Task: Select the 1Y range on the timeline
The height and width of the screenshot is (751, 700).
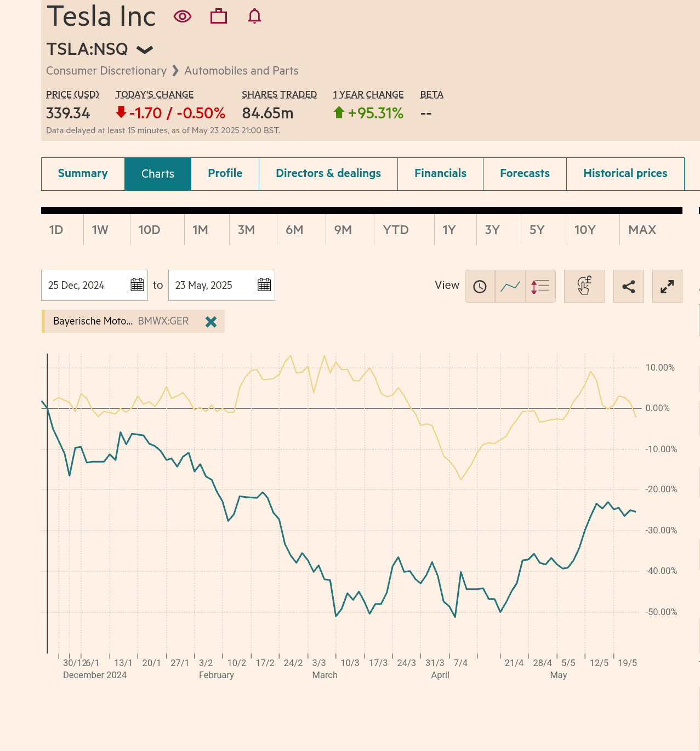Action: pos(448,230)
